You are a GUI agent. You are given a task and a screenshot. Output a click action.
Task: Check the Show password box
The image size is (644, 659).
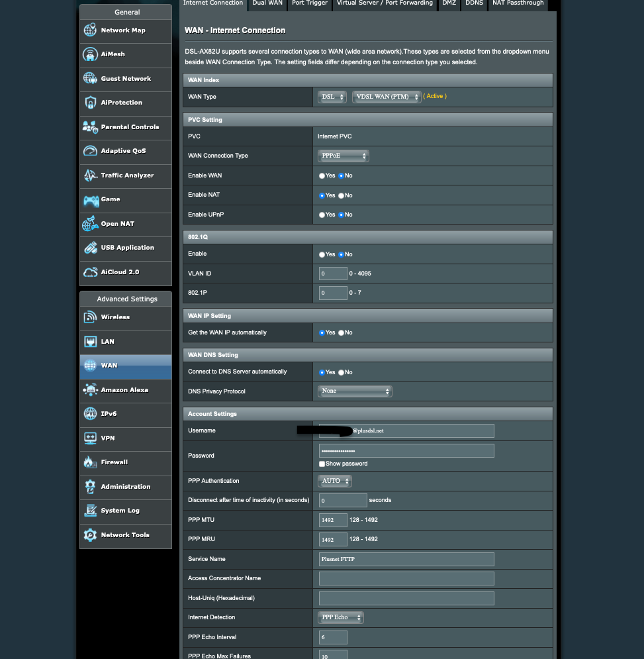(322, 464)
